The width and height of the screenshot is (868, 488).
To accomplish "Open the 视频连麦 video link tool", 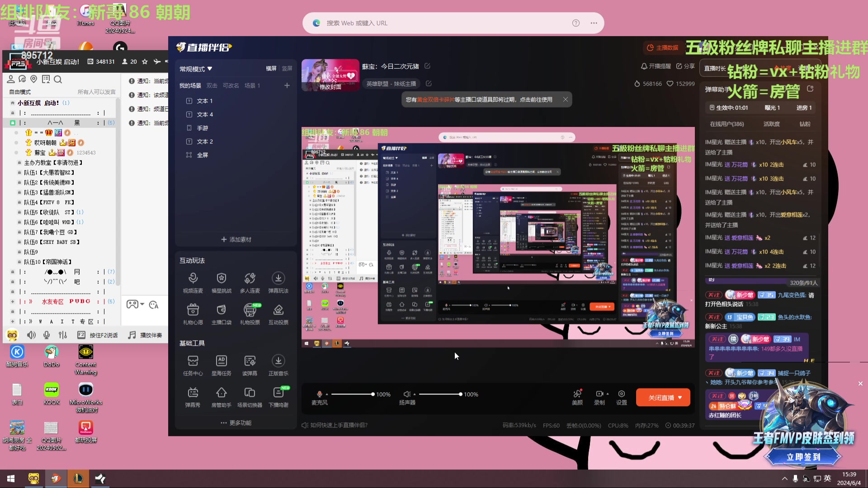I will [193, 279].
